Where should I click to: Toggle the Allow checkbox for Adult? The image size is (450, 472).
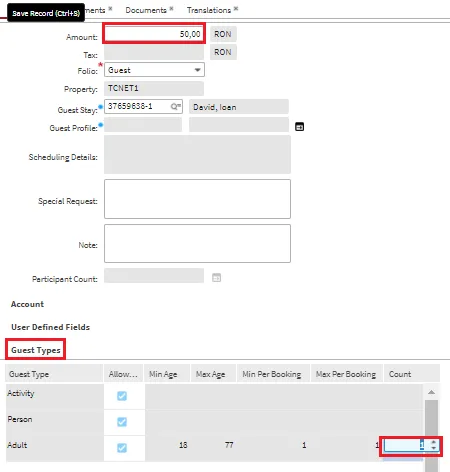click(x=122, y=448)
